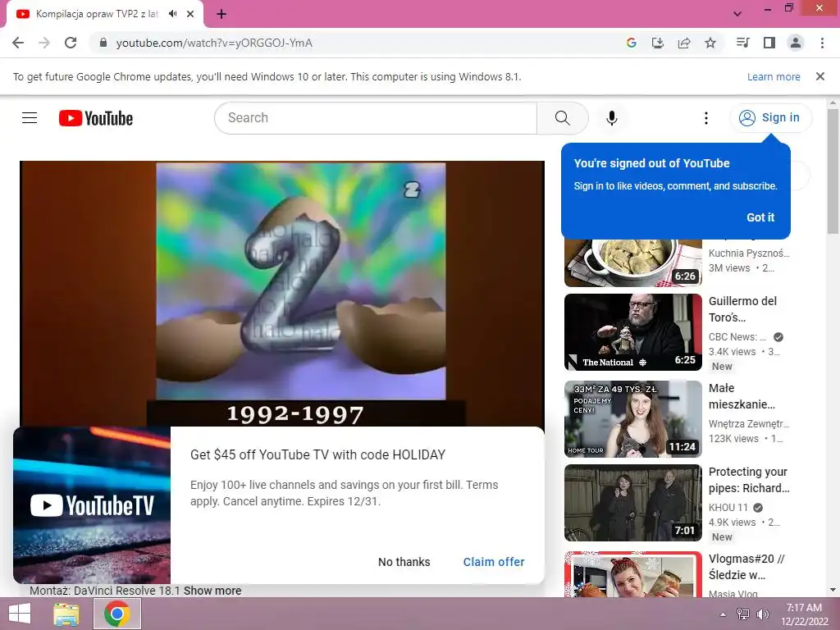Click the Chrome taskbar icon

[117, 614]
